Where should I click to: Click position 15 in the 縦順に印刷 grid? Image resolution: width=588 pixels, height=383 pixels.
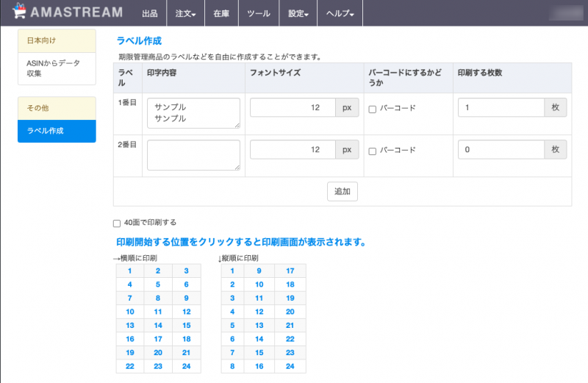pyautogui.click(x=259, y=353)
